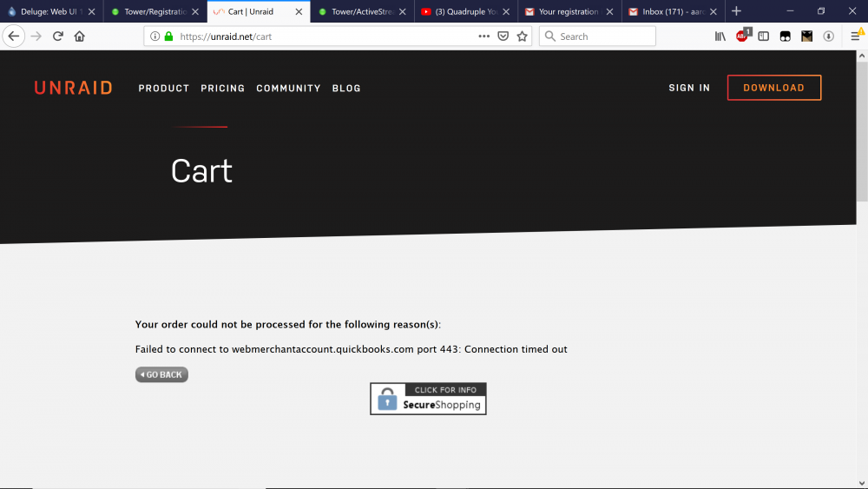The height and width of the screenshot is (489, 868).
Task: Click the Cart page heading
Action: (201, 170)
